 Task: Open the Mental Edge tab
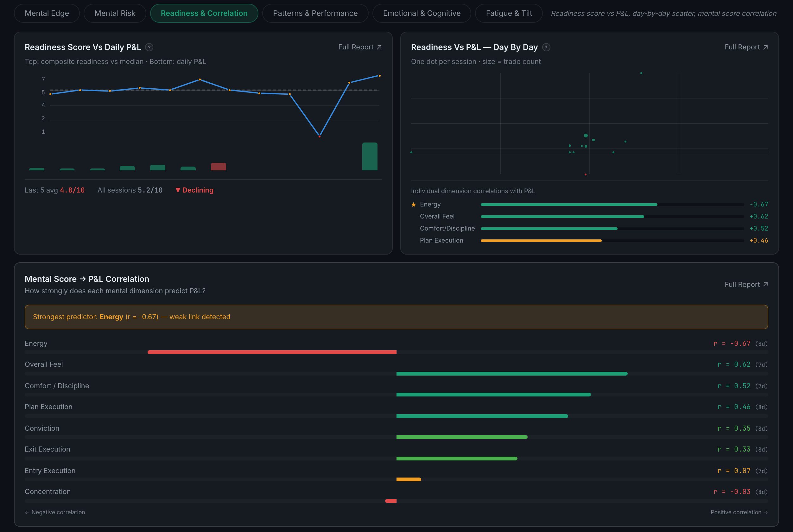(47, 13)
